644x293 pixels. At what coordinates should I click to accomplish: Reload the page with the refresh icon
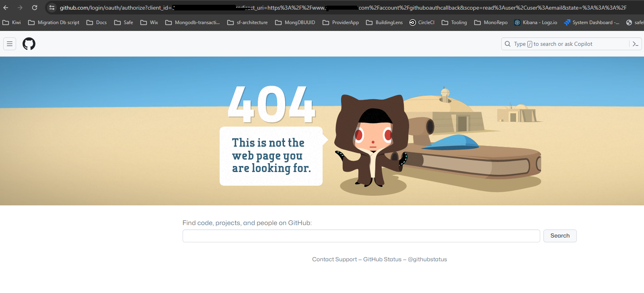pos(35,8)
